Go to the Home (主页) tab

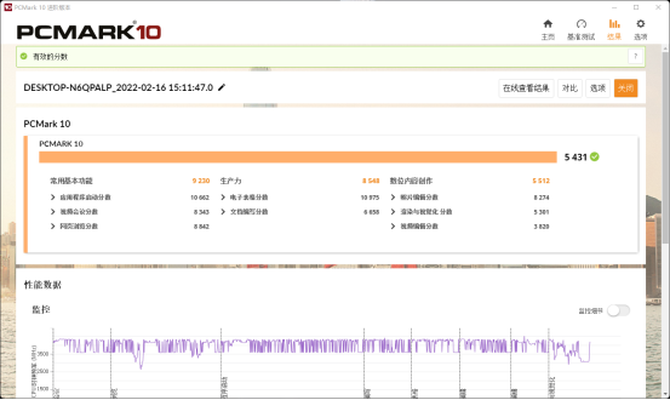pyautogui.click(x=548, y=29)
